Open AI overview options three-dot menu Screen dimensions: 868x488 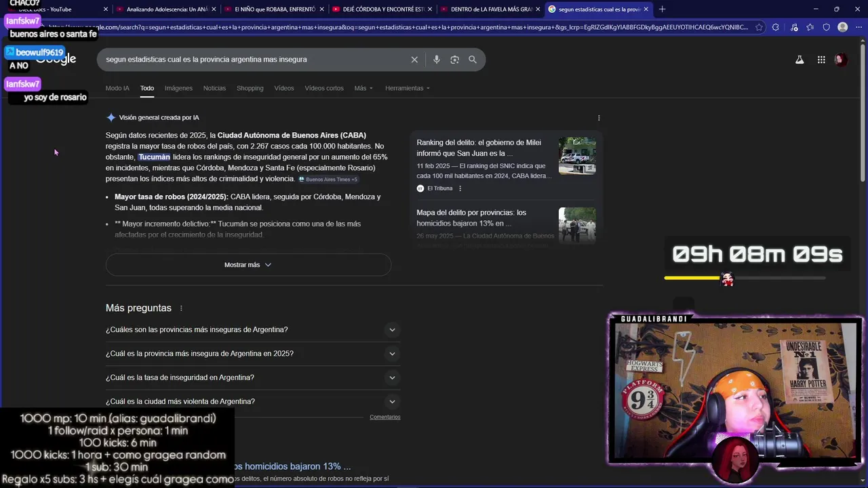pos(599,118)
